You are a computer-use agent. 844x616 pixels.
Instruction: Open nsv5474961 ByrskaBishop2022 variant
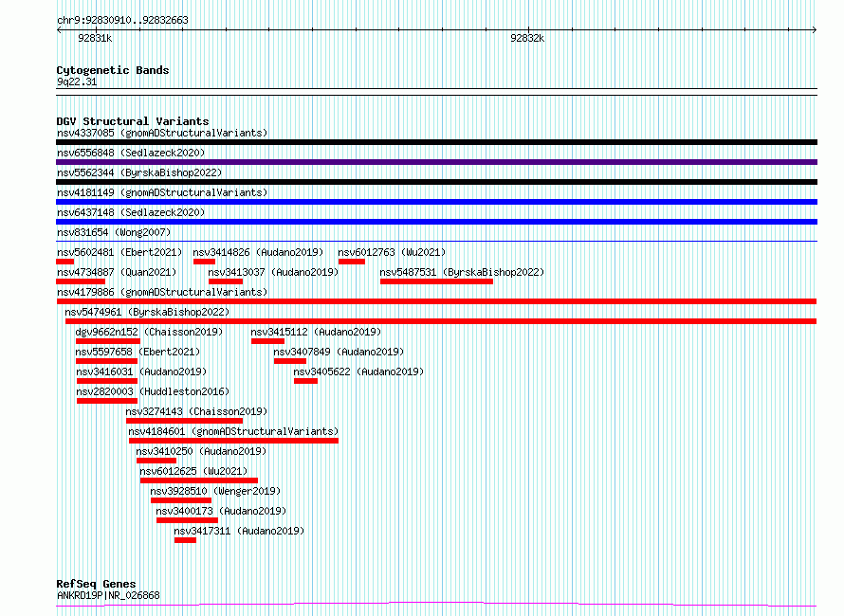point(147,312)
